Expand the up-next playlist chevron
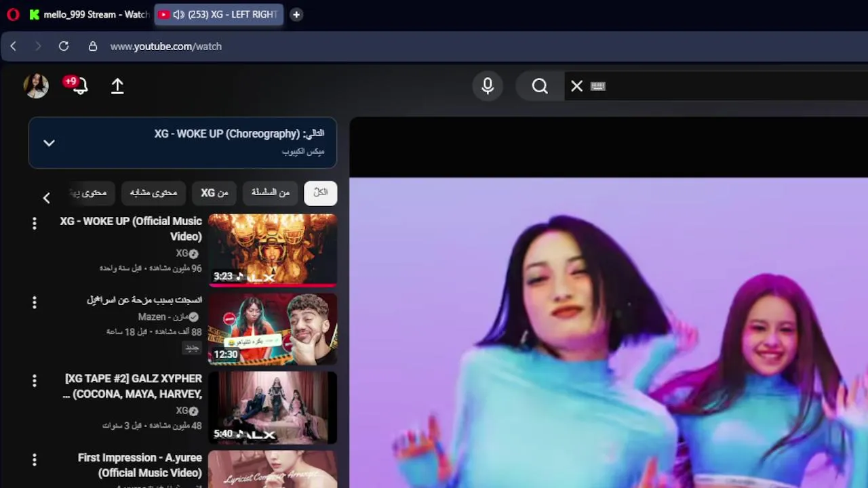Screen dimensions: 868x488 point(49,143)
